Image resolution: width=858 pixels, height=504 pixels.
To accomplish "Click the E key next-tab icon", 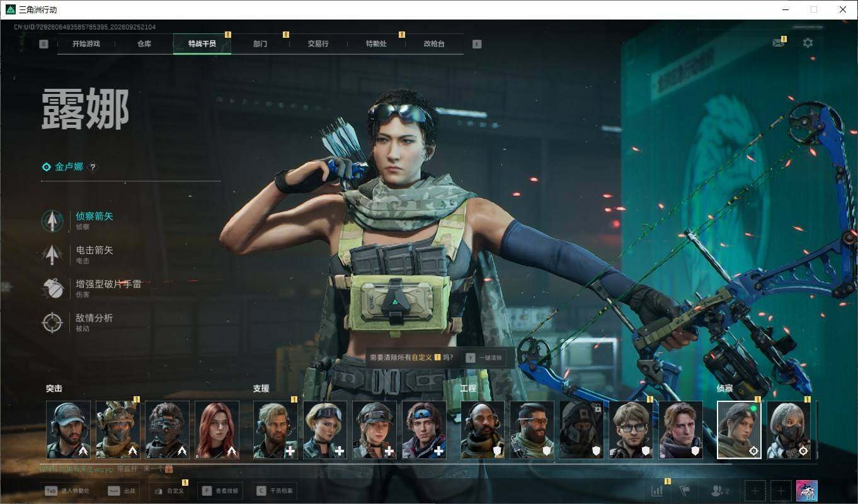I will (477, 44).
